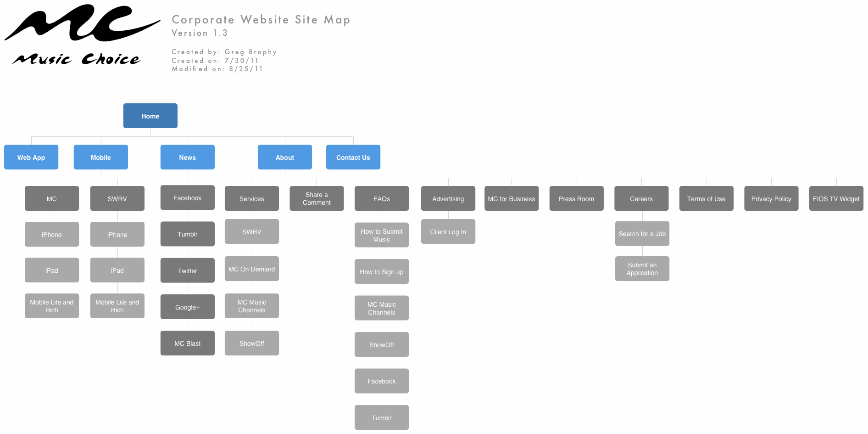Select the blue News node

[x=188, y=157]
